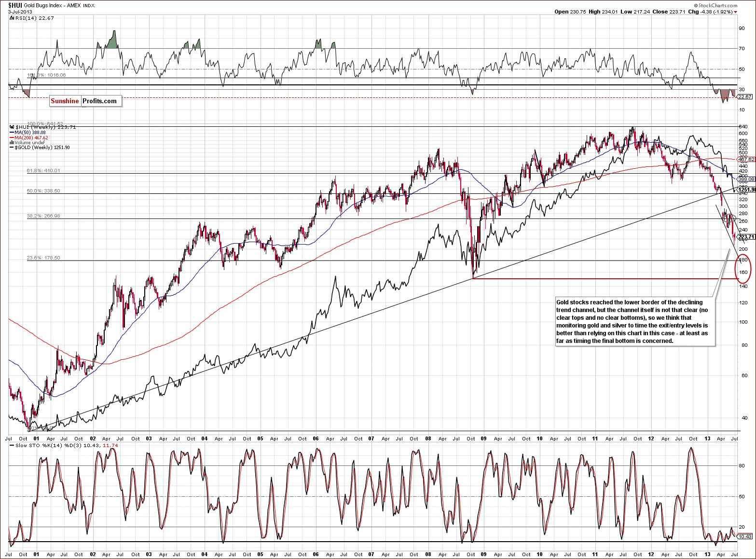This screenshot has width=756, height=559.
Task: Click the 388.08 MA(50) price tag on right axis
Action: [747, 179]
